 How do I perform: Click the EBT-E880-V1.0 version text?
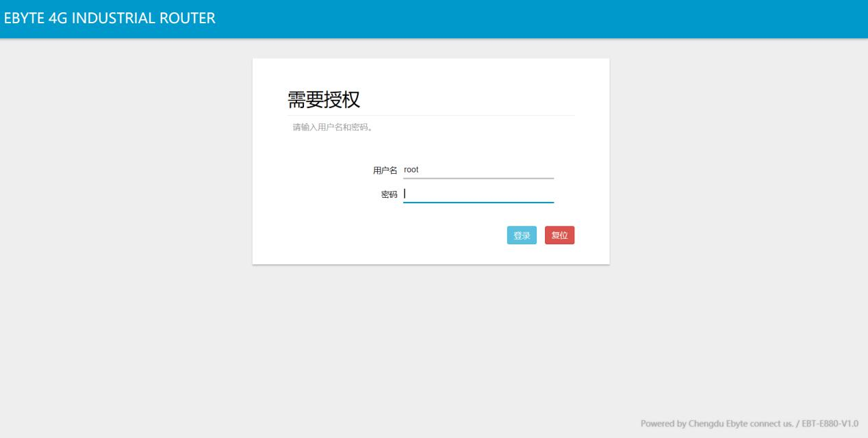pos(829,424)
